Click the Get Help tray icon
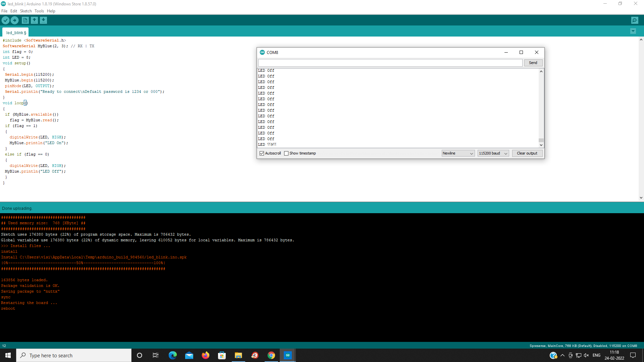Screen dimensions: 644x362 point(553,355)
